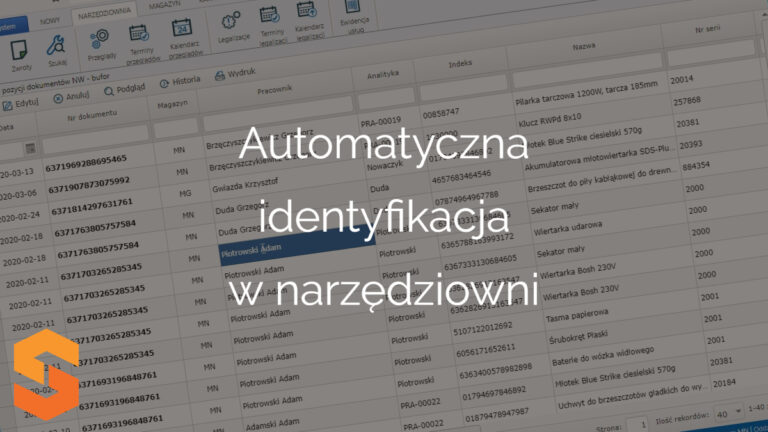Screen dimensions: 768x432
Task: Sort by Nr dokumentu column header
Action: click(x=92, y=115)
